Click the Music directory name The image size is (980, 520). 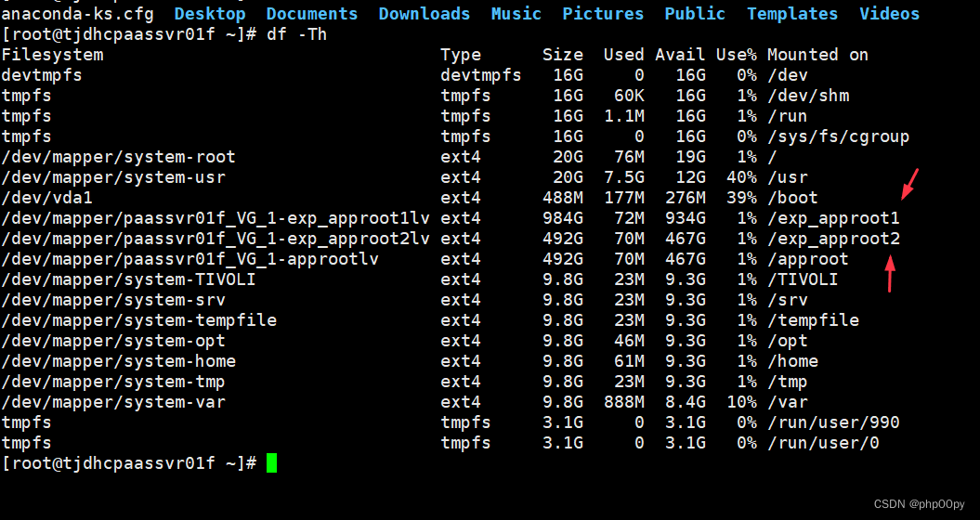point(516,14)
